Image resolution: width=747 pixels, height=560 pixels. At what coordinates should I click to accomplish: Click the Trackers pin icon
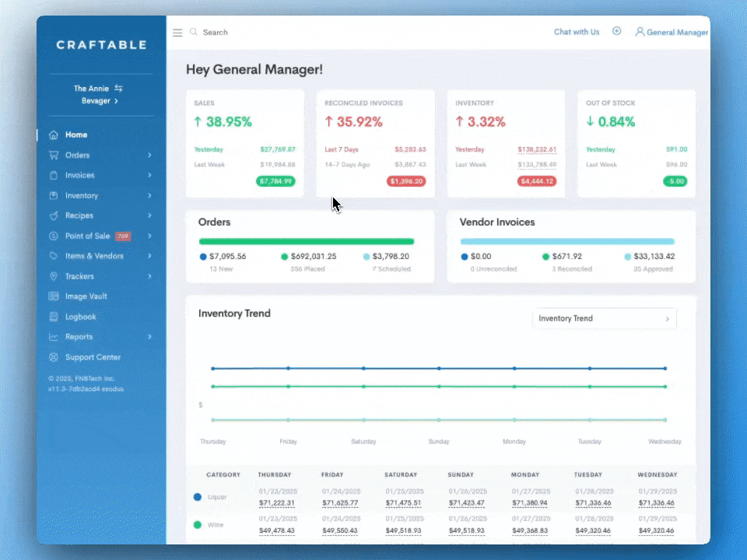pyautogui.click(x=54, y=276)
